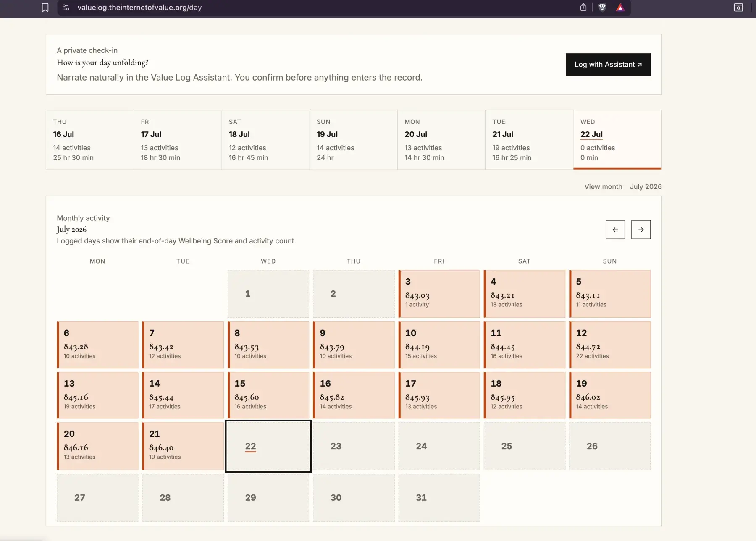This screenshot has height=541, width=756.
Task: Select July 26 calendar cell
Action: (x=610, y=446)
